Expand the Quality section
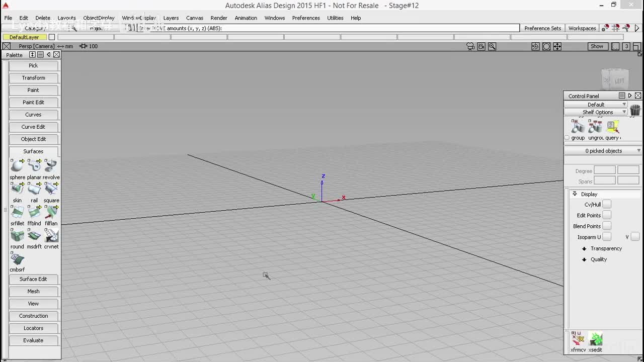This screenshot has width=644, height=362. pyautogui.click(x=584, y=259)
